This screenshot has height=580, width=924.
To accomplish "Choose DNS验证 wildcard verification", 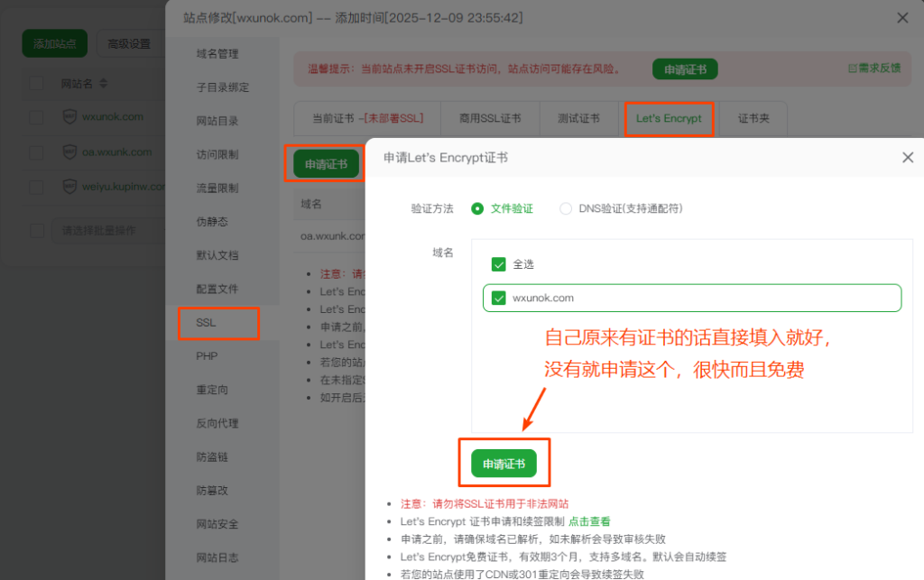I will pos(567,207).
